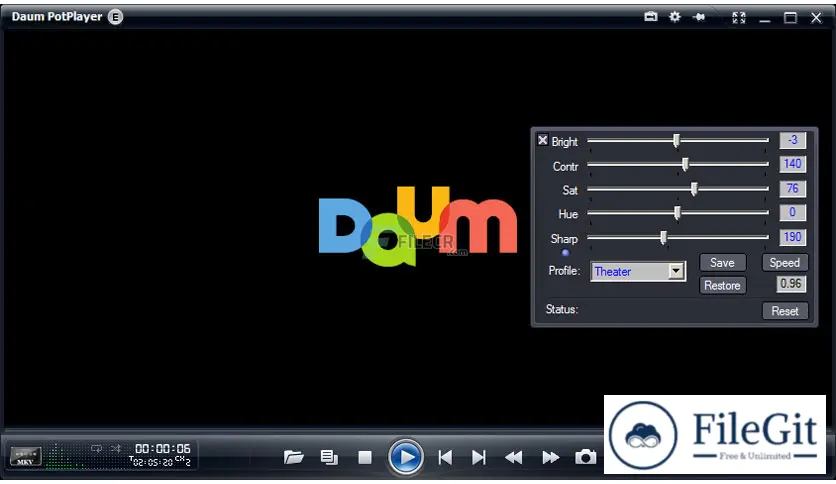Click the Hue slider handle
The image size is (836, 484).
click(x=677, y=213)
